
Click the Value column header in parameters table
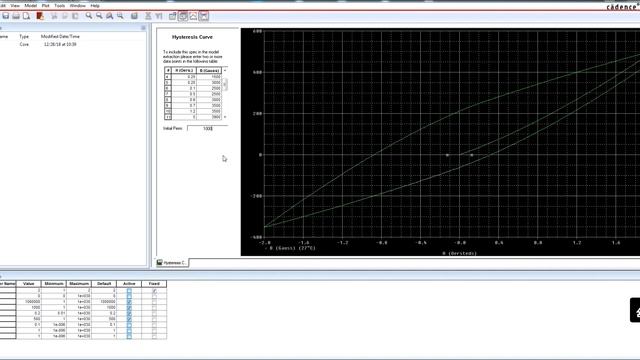(29, 284)
